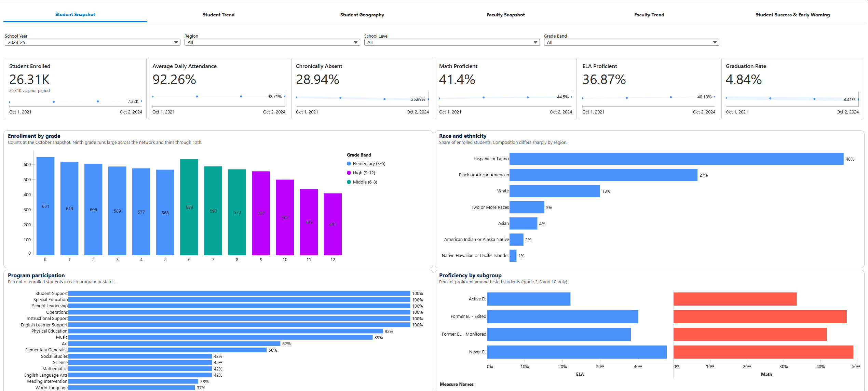
Task: Select High (9-12) legend swatch
Action: [349, 173]
